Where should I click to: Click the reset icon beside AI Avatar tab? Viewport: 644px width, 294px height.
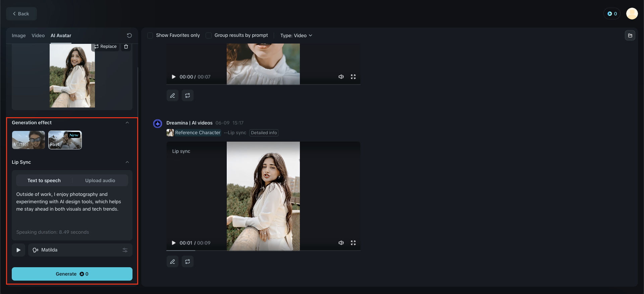129,35
